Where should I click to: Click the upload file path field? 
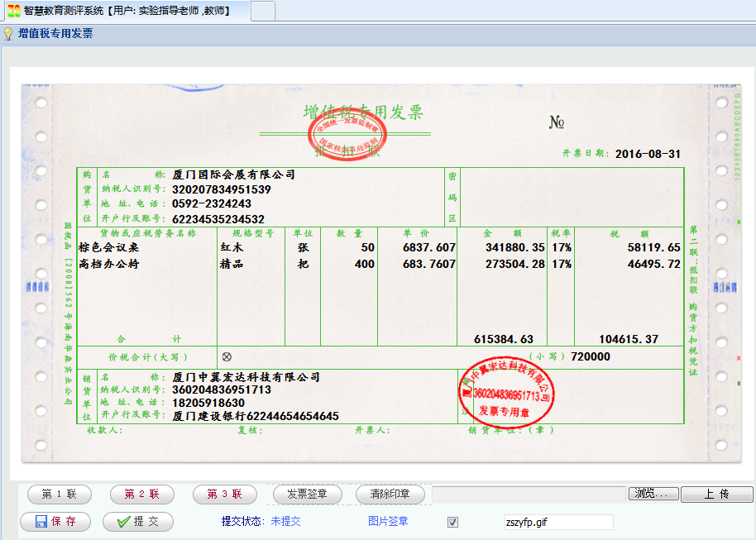click(529, 494)
